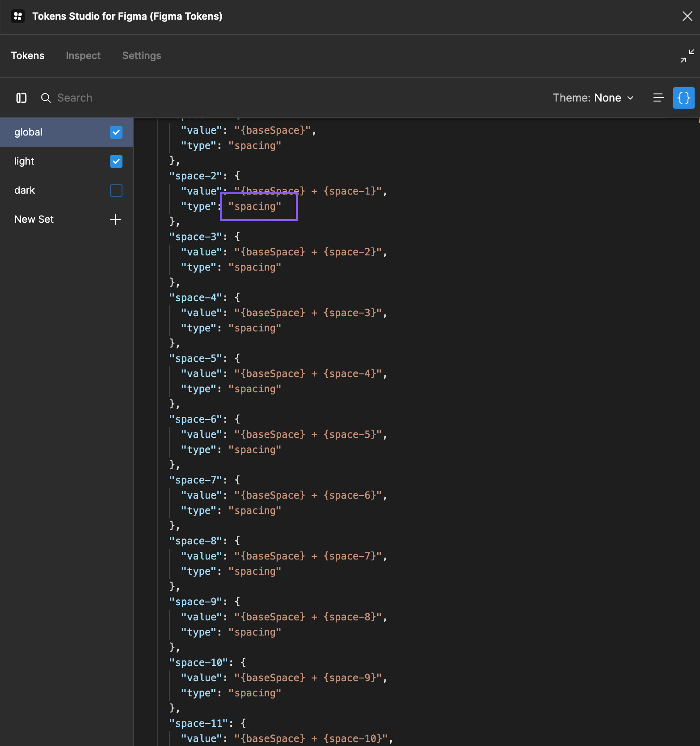The height and width of the screenshot is (746, 700).
Task: Select the dark token set
Action: pos(67,191)
